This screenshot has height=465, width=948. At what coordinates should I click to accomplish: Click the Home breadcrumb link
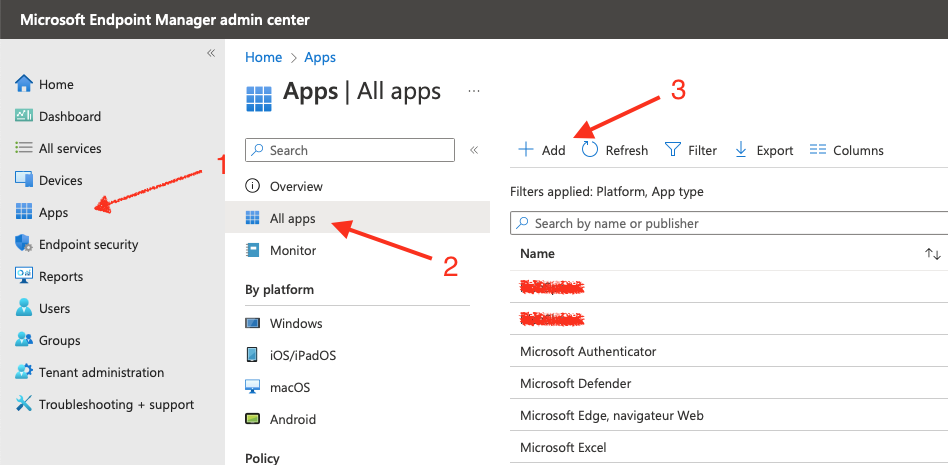point(263,57)
